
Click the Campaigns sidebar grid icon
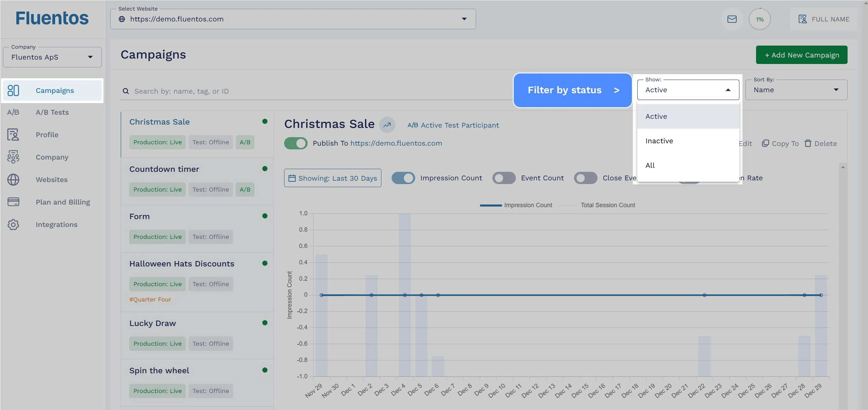point(13,91)
